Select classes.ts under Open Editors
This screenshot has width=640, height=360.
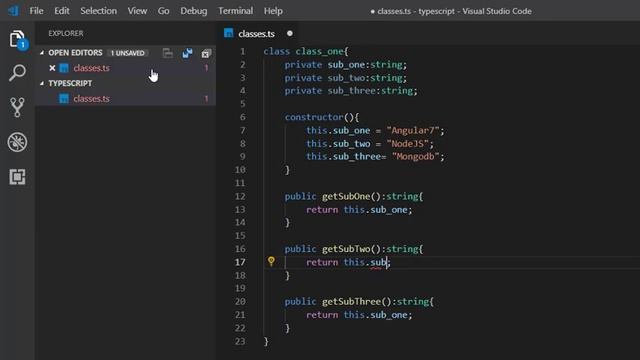[x=126, y=68]
